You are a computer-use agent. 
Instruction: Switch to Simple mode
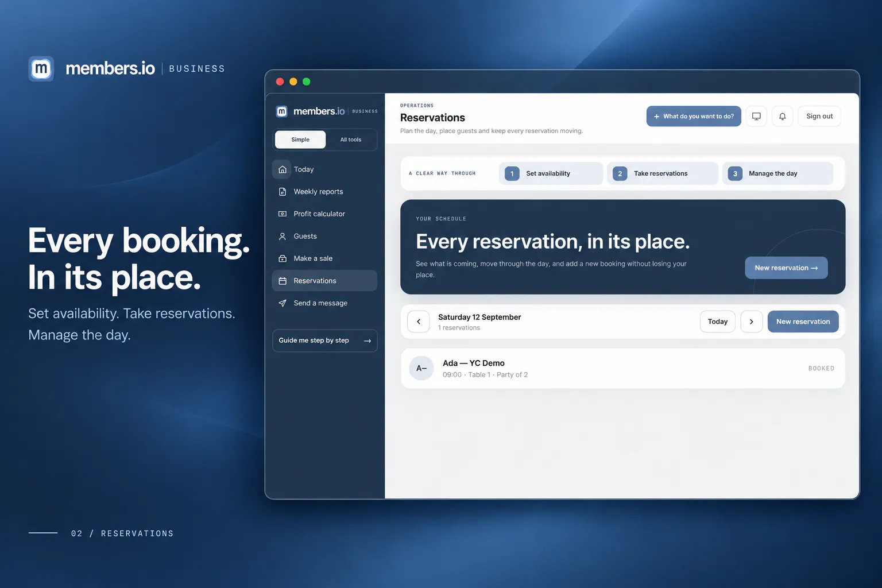pos(300,140)
